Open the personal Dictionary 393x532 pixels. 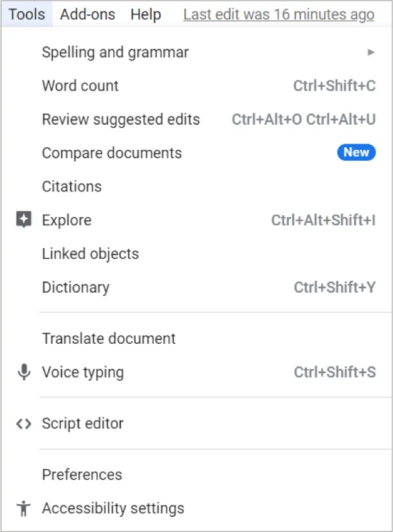point(75,287)
